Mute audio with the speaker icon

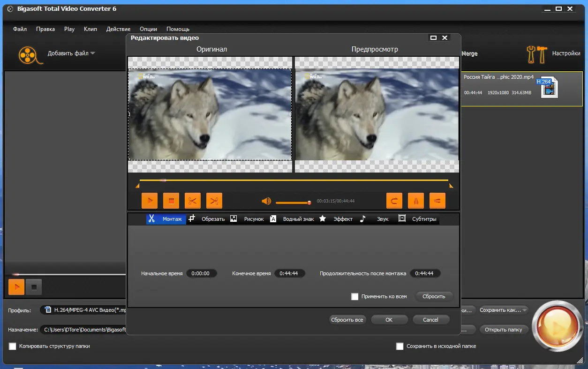[x=266, y=201]
